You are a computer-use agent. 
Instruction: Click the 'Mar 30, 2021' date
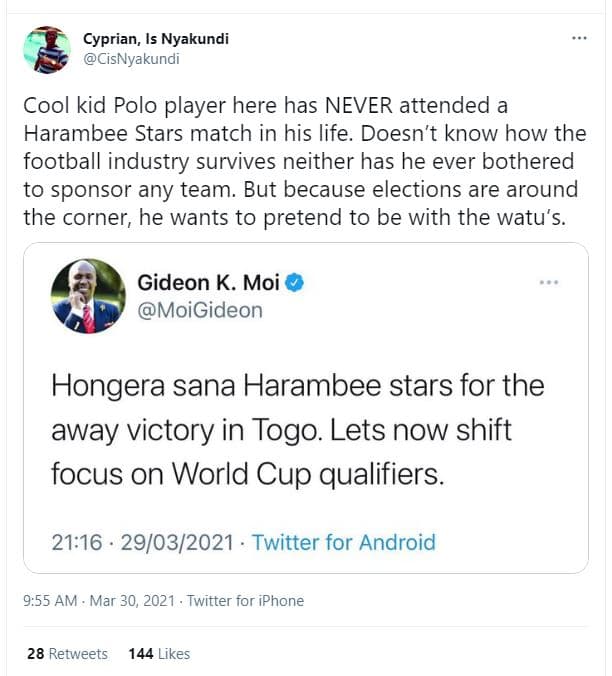[x=132, y=601]
